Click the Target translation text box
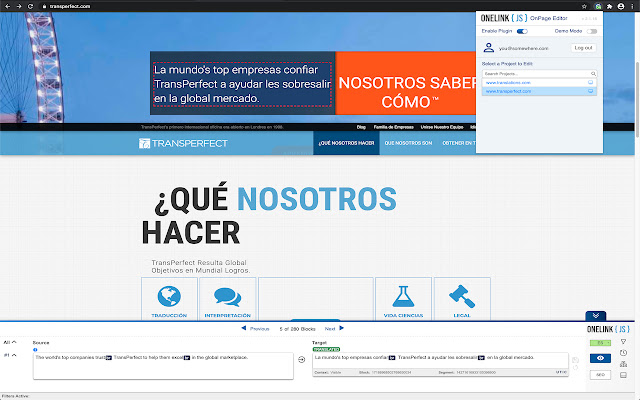Image resolution: width=640 pixels, height=400 pixels. (x=440, y=361)
